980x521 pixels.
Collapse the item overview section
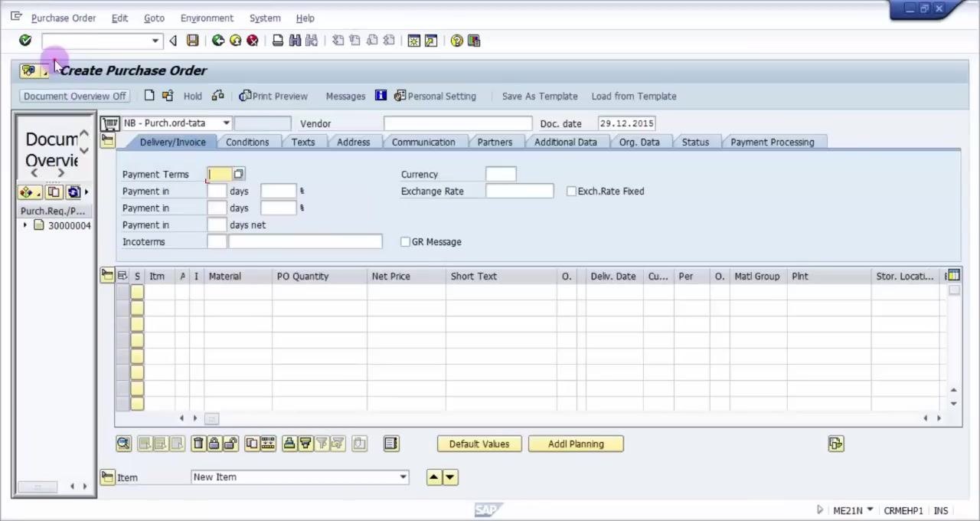point(107,276)
